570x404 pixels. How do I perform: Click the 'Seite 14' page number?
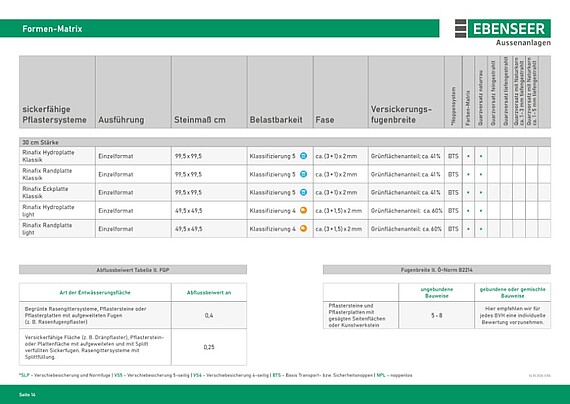pyautogui.click(x=27, y=395)
